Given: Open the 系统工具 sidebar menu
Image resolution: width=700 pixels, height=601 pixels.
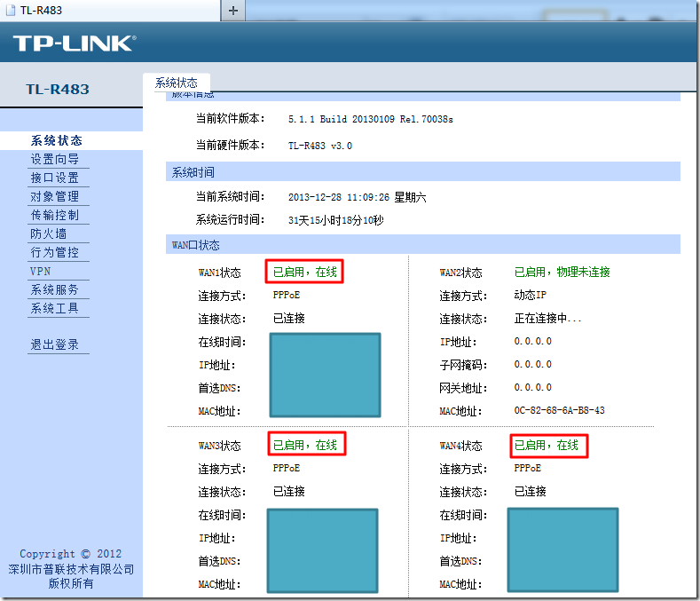Looking at the screenshot, I should coord(54,308).
